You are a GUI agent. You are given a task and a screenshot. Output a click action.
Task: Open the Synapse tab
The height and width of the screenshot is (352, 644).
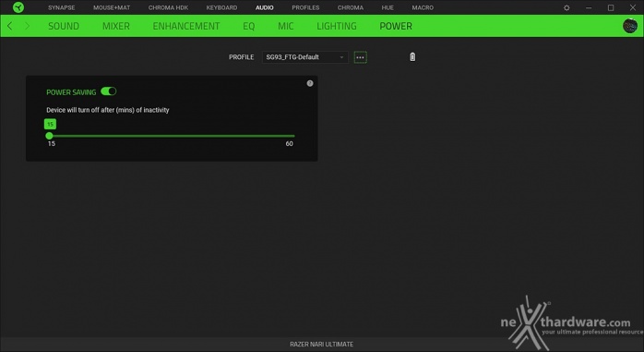62,7
